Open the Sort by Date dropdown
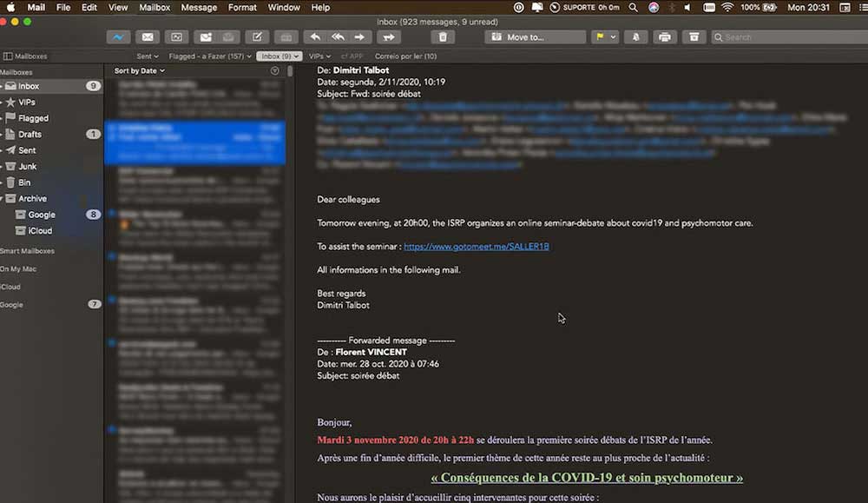Screen dimensions: 868x503 point(139,71)
